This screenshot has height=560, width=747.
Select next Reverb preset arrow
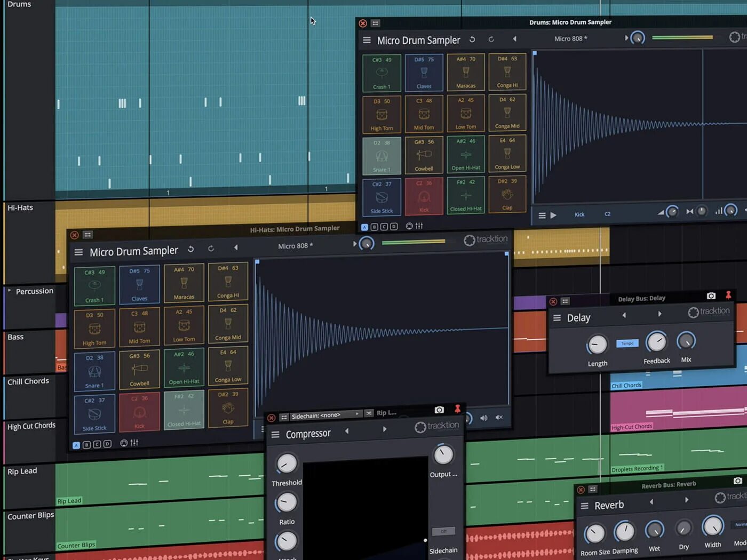pos(686,500)
